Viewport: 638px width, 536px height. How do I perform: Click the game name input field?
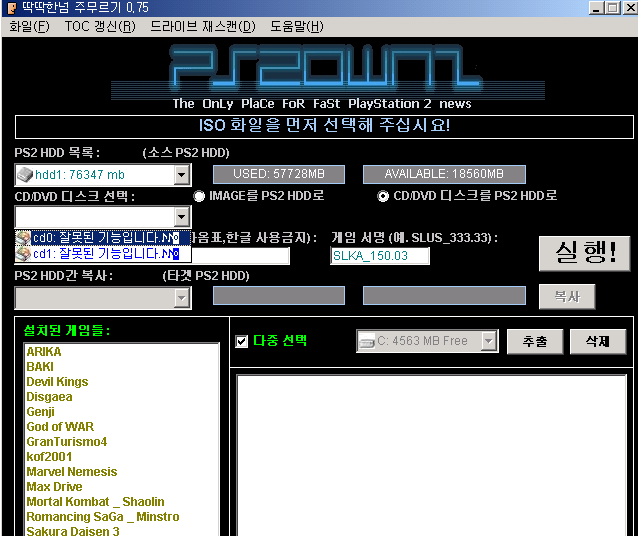(x=240, y=256)
